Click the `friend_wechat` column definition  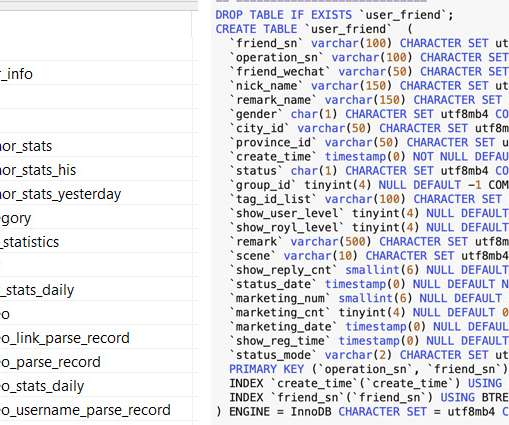pos(369,72)
